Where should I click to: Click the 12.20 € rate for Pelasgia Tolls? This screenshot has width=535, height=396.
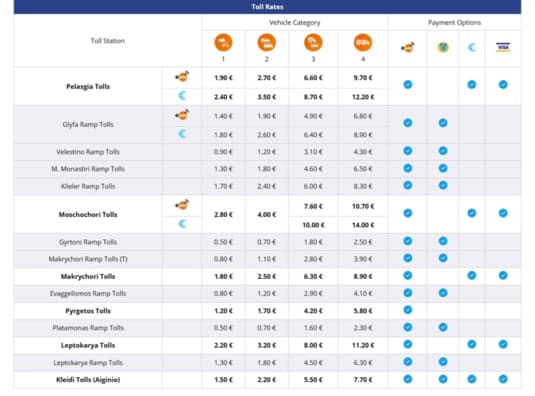[363, 97]
